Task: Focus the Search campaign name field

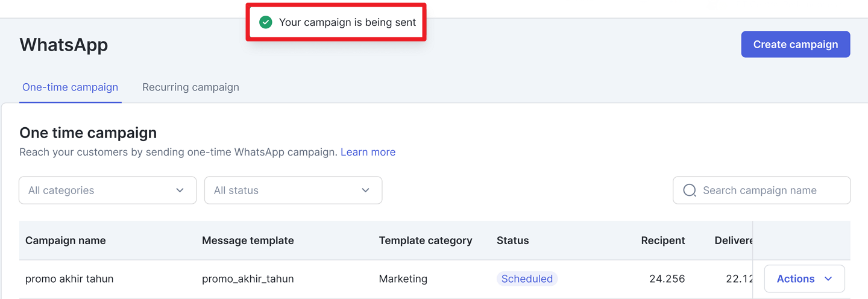Action: [x=762, y=190]
